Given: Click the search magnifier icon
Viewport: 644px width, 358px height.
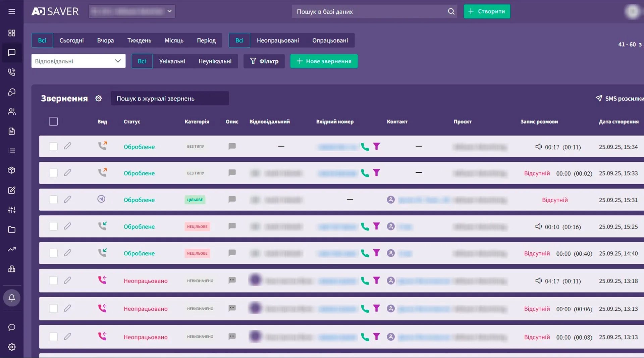Looking at the screenshot, I should pos(451,11).
